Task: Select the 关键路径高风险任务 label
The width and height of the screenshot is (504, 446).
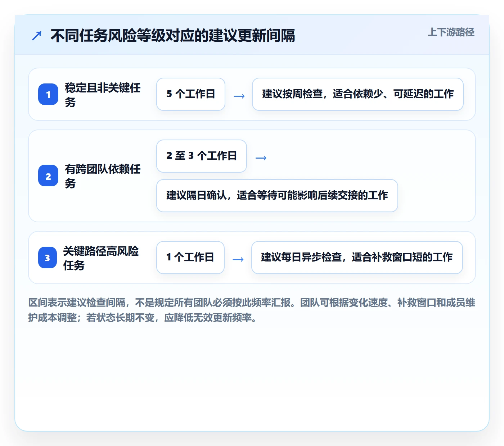Action: 101,258
